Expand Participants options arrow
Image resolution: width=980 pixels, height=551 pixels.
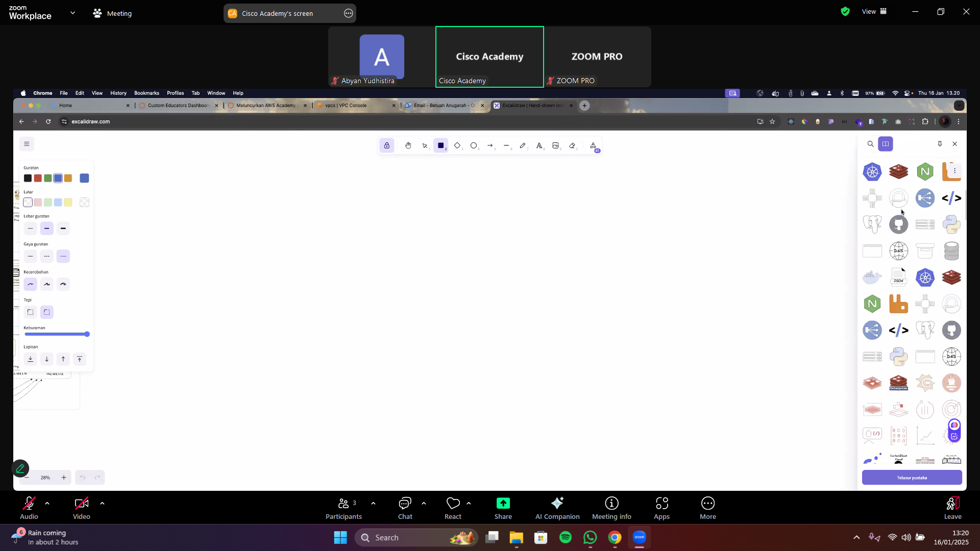click(373, 503)
